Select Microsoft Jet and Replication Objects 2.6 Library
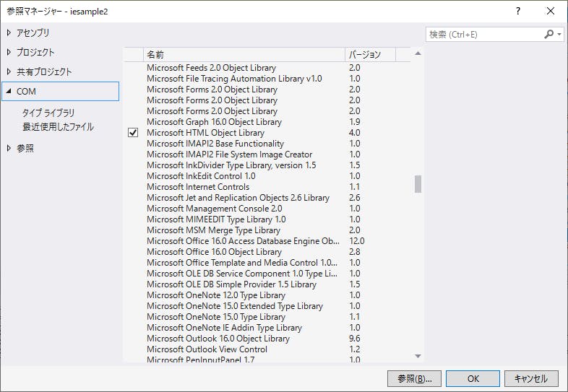 coord(267,198)
